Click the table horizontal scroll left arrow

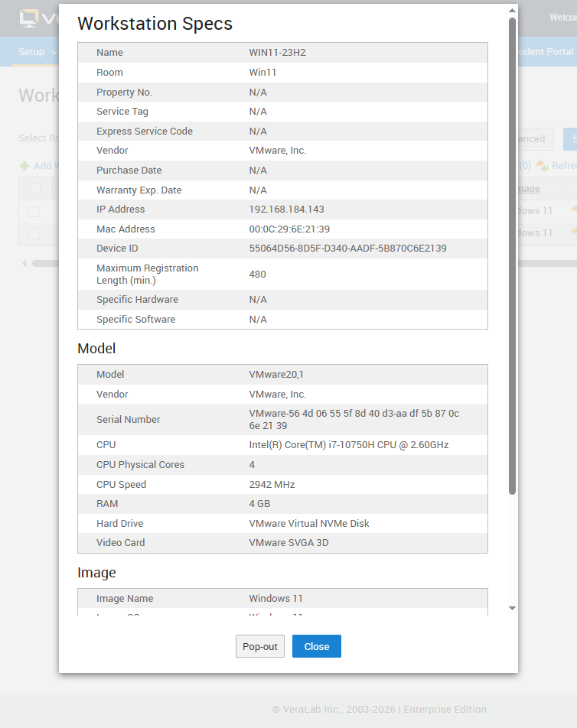point(24,263)
